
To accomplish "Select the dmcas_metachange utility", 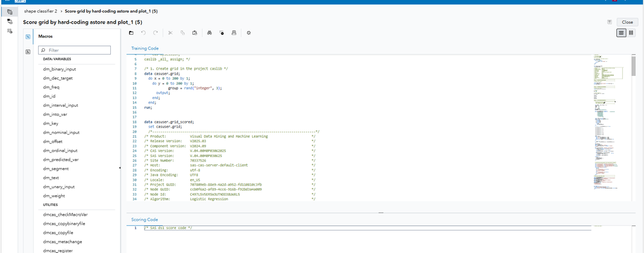I will (63, 241).
